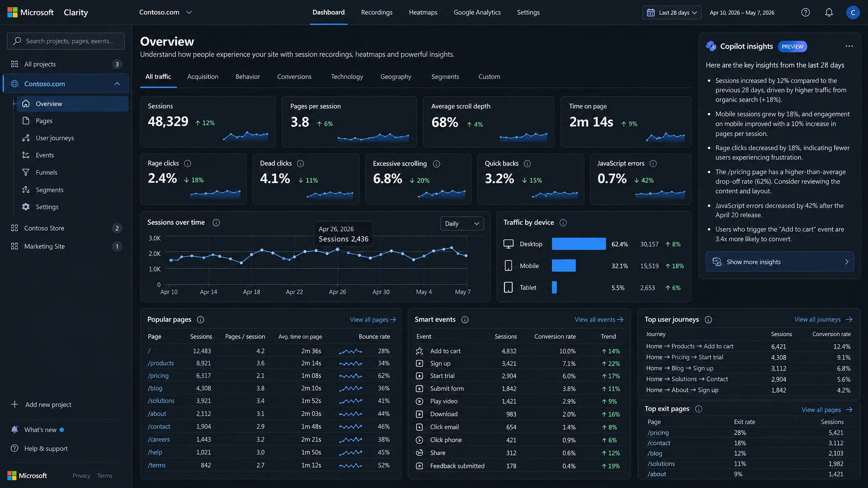Click the Desktop traffic bar
The width and height of the screenshot is (868, 488).
[x=579, y=244]
